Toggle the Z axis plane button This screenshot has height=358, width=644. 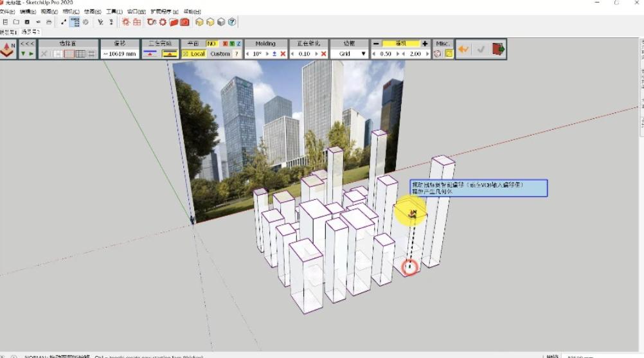(x=239, y=44)
